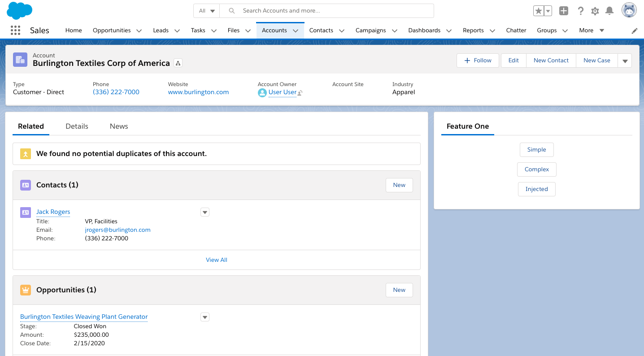Click the Contacts related list icon
The image size is (644, 356).
pos(26,185)
